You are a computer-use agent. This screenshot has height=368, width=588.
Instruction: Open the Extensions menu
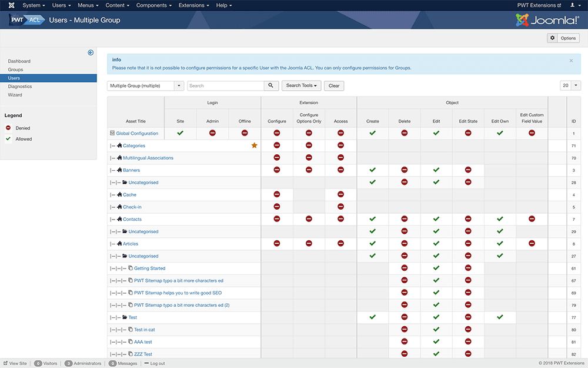[194, 5]
